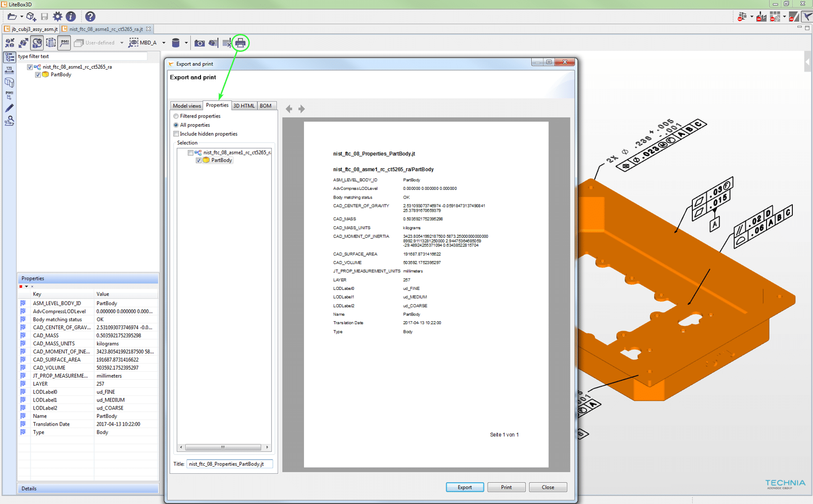Go to next preview page arrow
Viewport: 813px width, 504px height.
pos(301,109)
